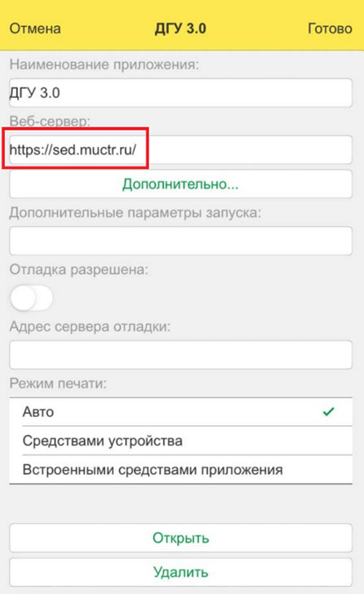This screenshot has width=364, height=594.
Task: Click the Адрес сервера отладки field
Action: [180, 355]
